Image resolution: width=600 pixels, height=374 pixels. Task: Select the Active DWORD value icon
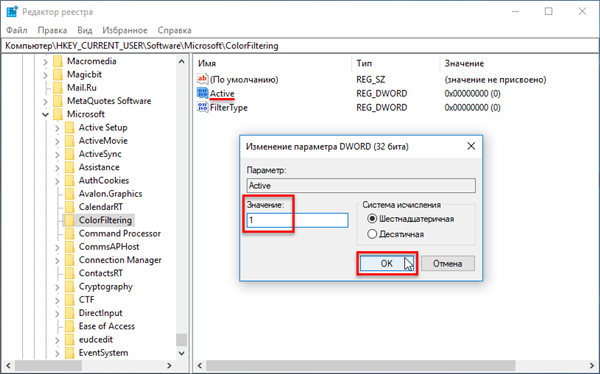point(202,93)
